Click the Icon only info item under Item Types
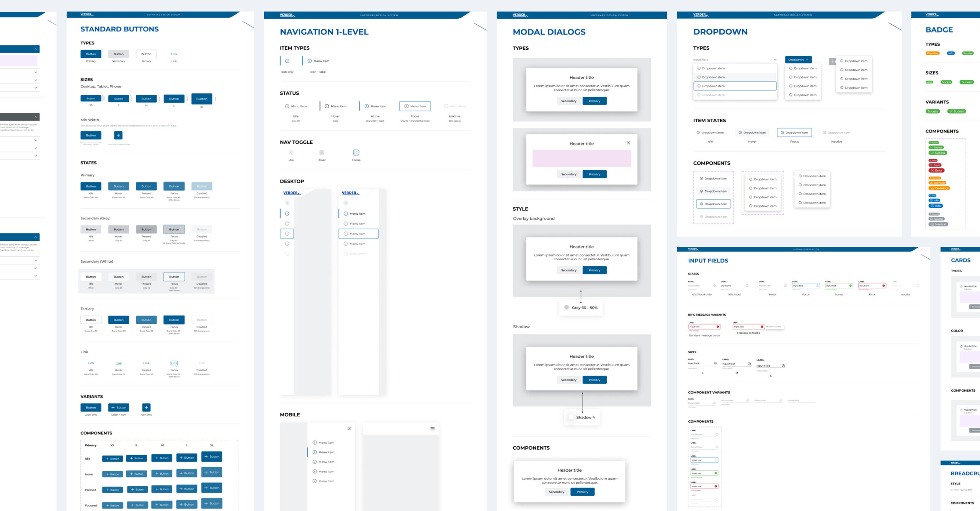Viewport: 980px width, 511px height. 287,61
